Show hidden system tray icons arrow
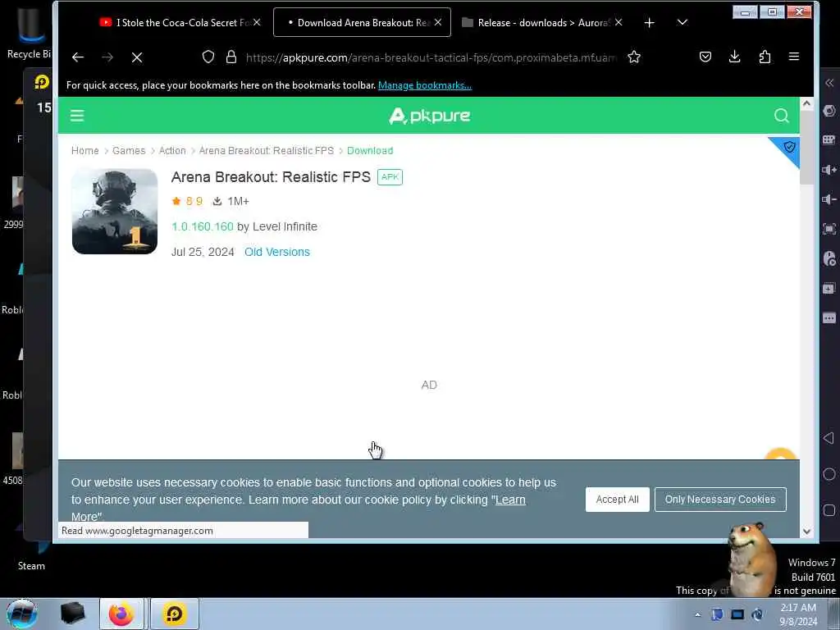The width and height of the screenshot is (840, 630). [697, 614]
